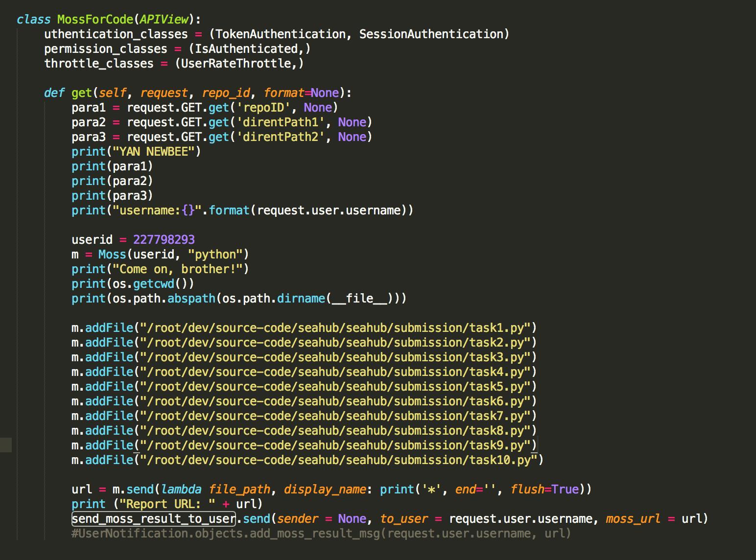This screenshot has height=560, width=756.
Task: Click IsAuthenticated in permission_classes
Action: tap(246, 49)
